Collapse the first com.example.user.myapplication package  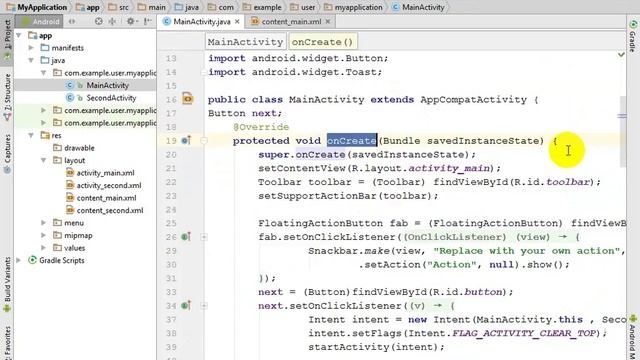click(x=43, y=73)
